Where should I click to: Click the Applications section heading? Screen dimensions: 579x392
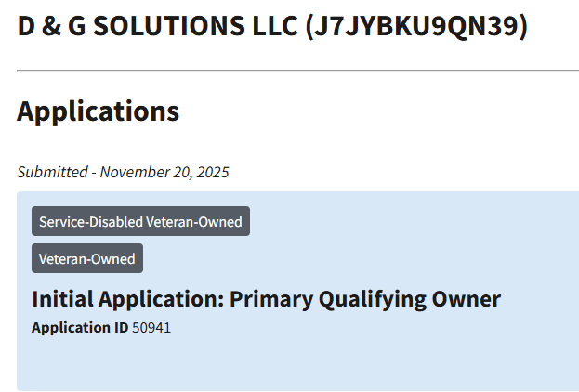pos(99,111)
